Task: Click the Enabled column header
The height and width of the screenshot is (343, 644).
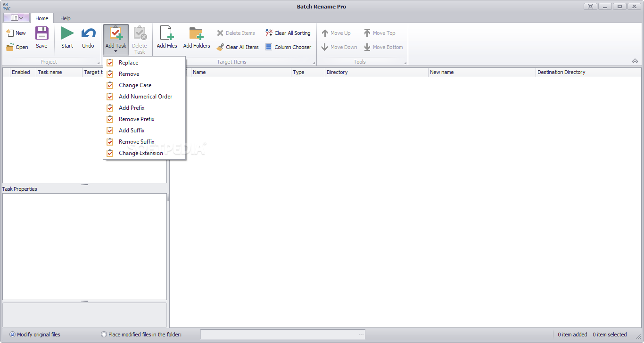Action: click(x=23, y=72)
